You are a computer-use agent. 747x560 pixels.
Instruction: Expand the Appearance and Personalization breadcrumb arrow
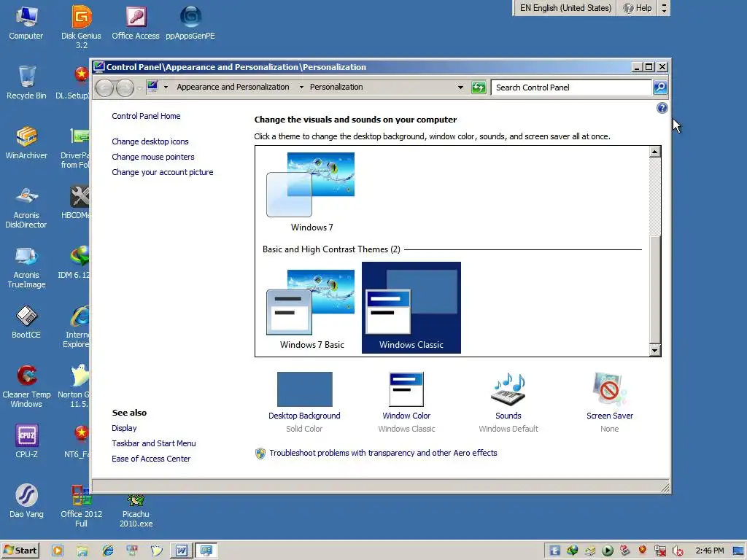[x=301, y=87]
